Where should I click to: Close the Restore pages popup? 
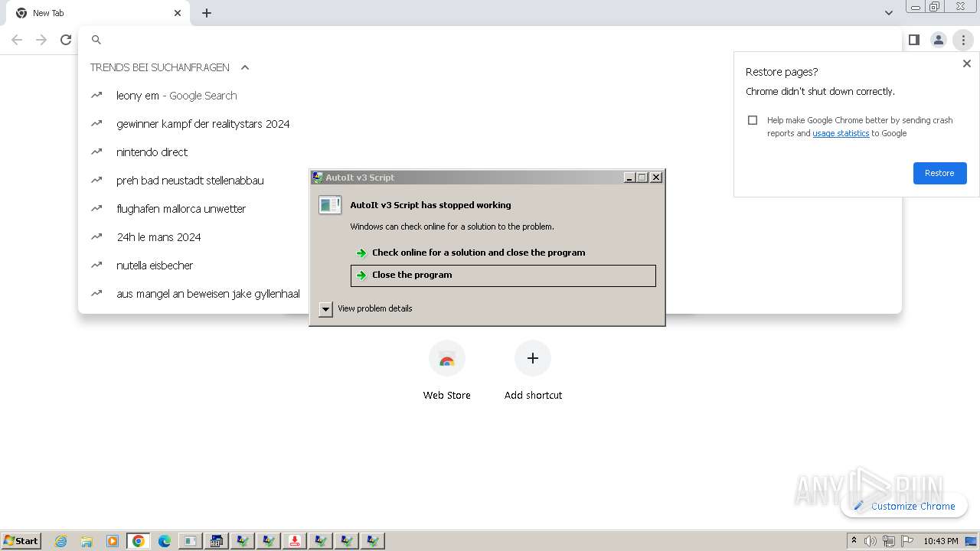(x=966, y=64)
